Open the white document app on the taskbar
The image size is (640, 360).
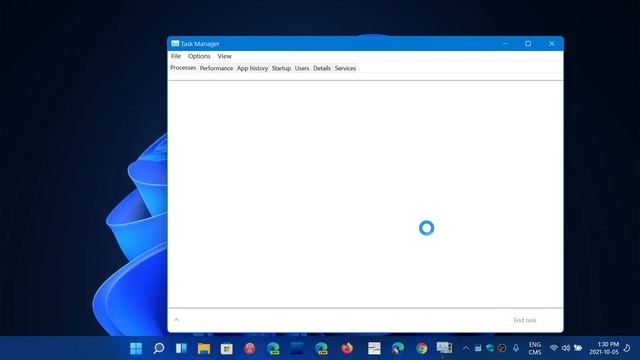[374, 348]
